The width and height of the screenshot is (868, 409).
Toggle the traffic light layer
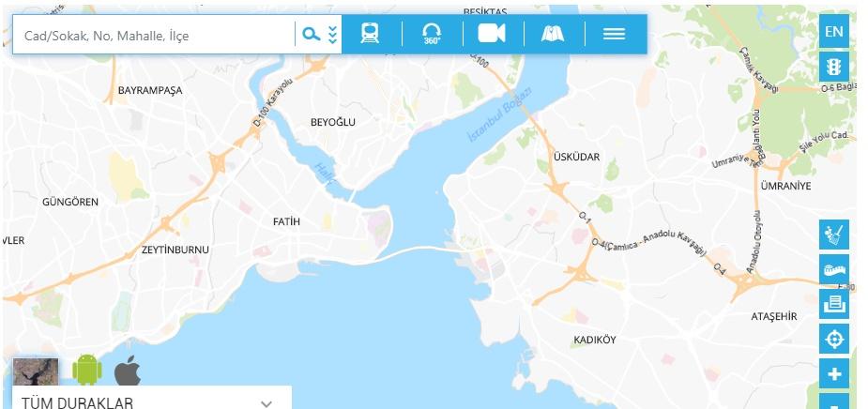[x=833, y=67]
